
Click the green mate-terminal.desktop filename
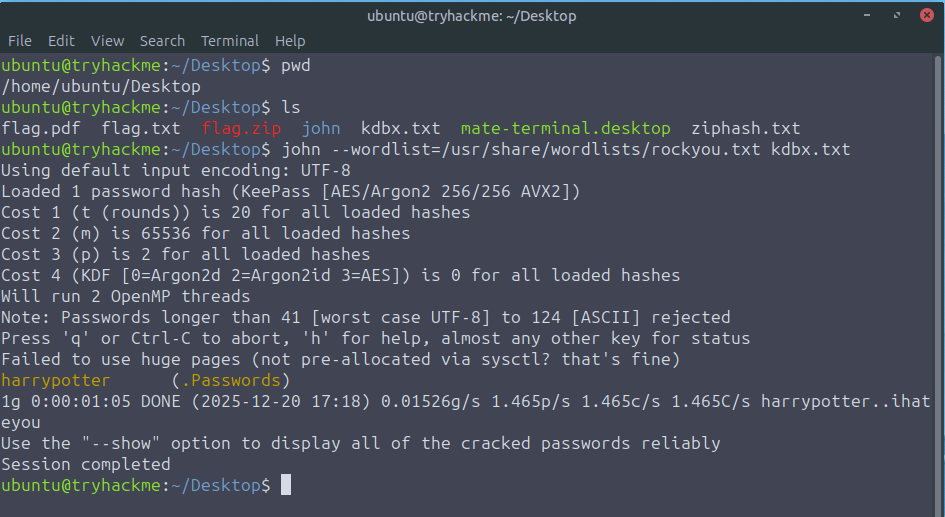point(565,128)
